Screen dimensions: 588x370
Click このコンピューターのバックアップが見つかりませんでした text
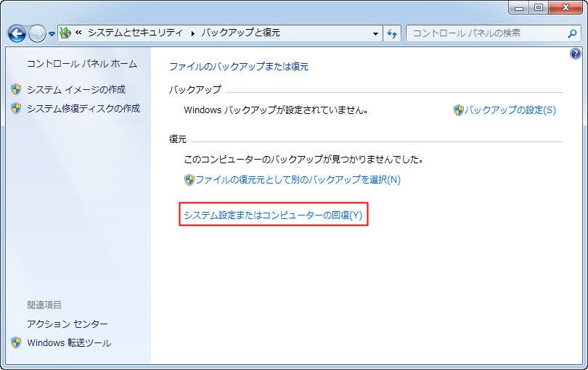pyautogui.click(x=303, y=160)
